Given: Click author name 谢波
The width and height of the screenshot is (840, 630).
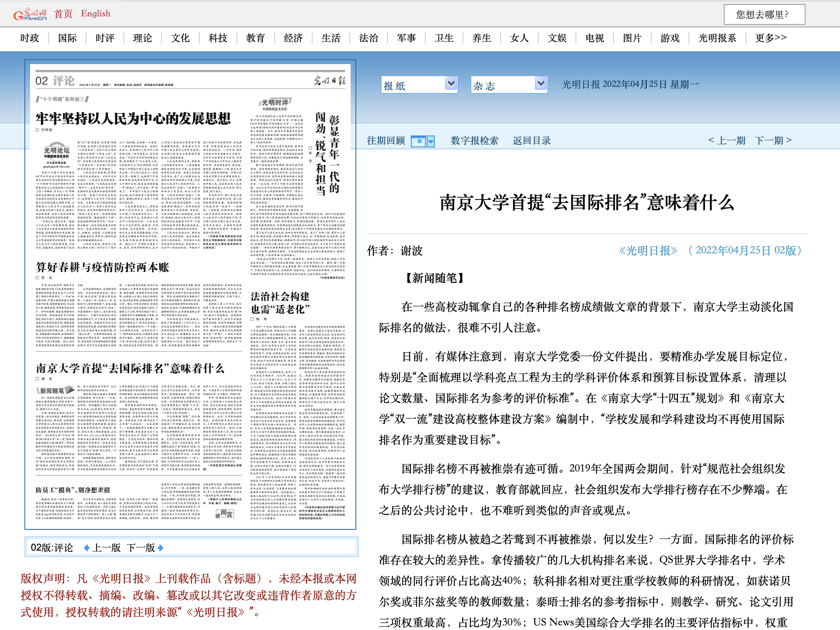Looking at the screenshot, I should pyautogui.click(x=412, y=251).
